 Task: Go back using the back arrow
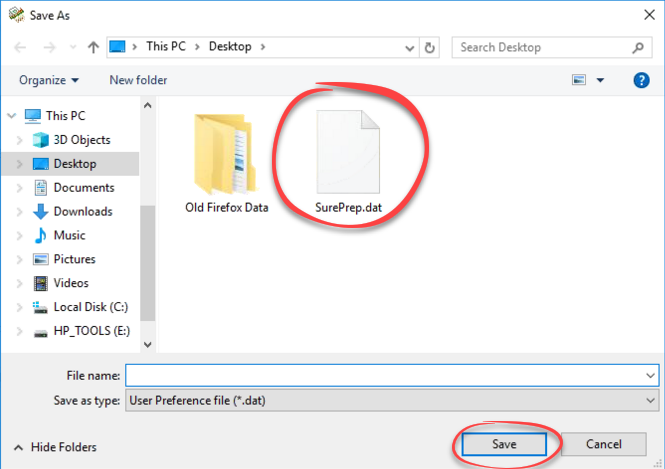tap(20, 47)
